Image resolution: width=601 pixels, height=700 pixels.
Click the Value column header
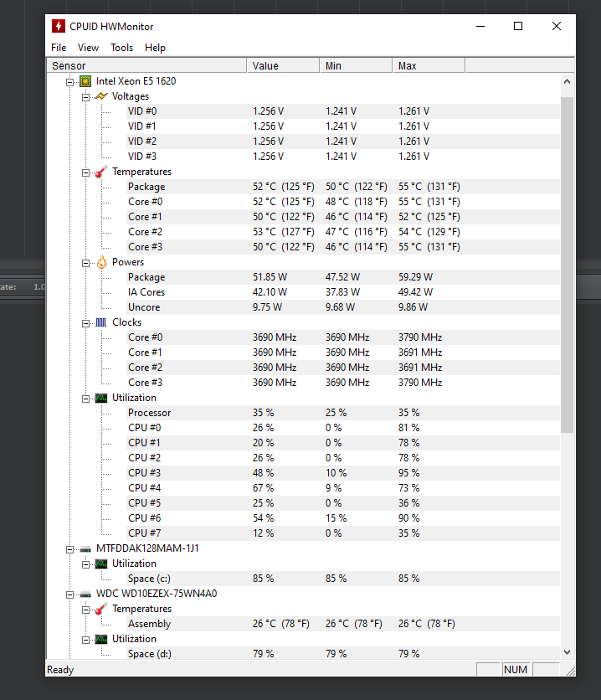click(x=283, y=65)
